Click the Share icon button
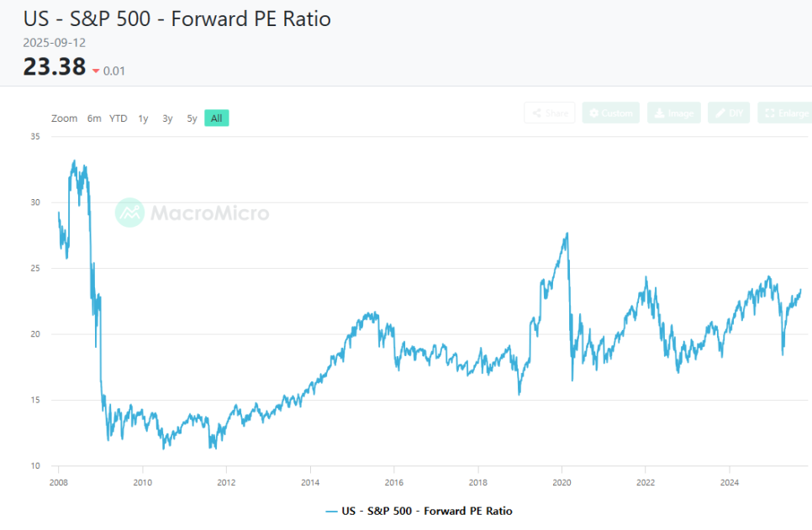Screen dimensions: 812x530 pyautogui.click(x=550, y=113)
